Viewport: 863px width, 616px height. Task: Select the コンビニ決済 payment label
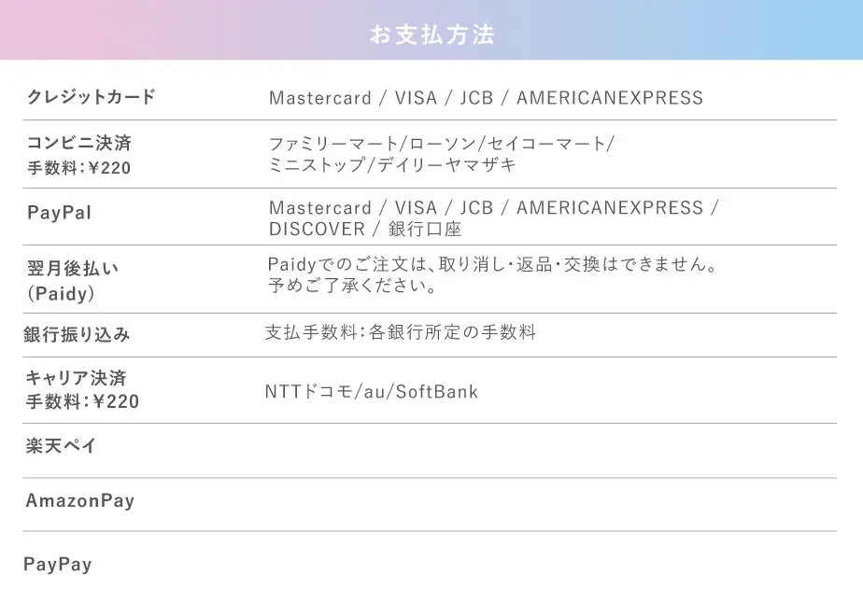(x=79, y=143)
